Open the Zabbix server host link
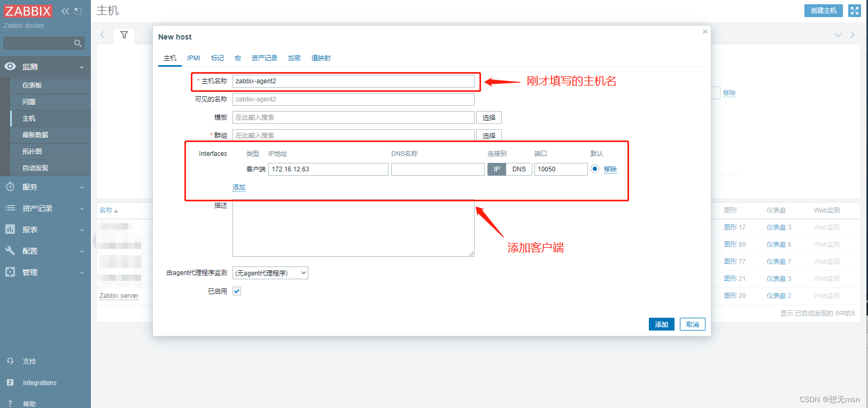This screenshot has height=408, width=868. coord(119,296)
